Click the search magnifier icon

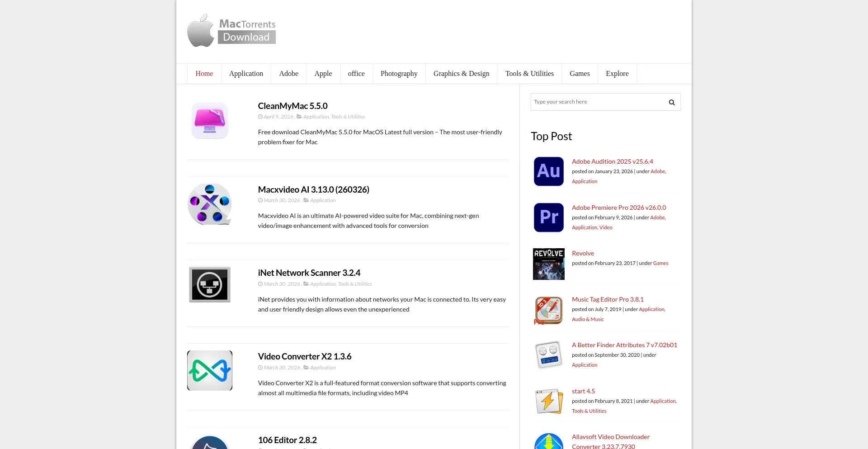(672, 102)
